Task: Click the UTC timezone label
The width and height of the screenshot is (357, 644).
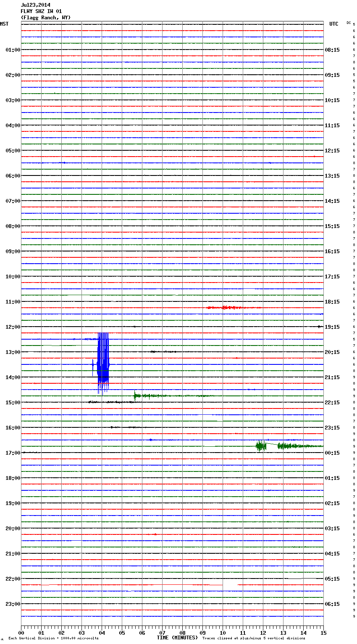Action: coord(333,24)
